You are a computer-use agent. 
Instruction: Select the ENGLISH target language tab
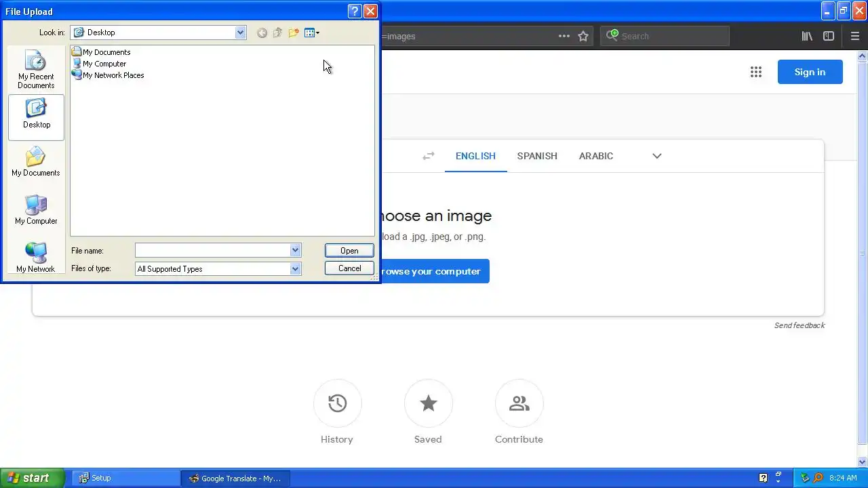475,156
